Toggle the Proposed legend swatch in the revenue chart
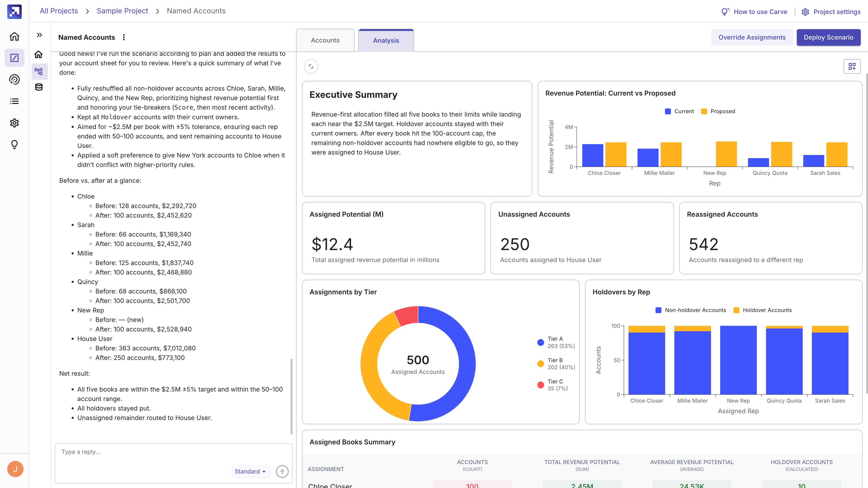Screen dimensions: 868x488 [x=704, y=111]
